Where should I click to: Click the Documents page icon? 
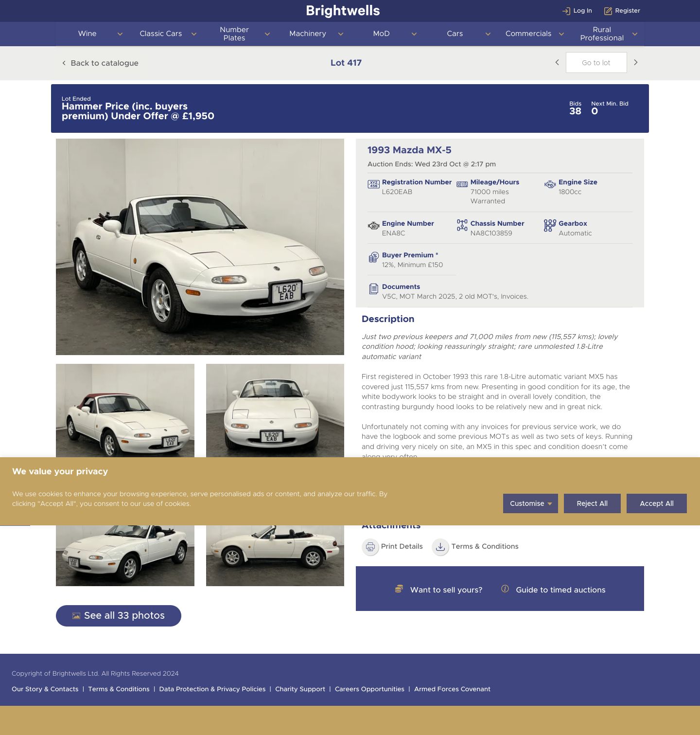point(373,289)
